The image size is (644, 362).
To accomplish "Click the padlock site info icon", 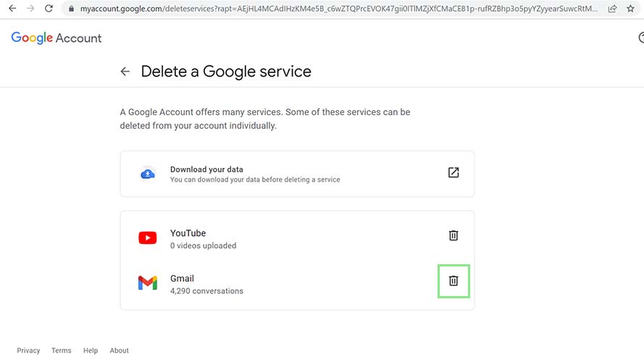I will [71, 9].
